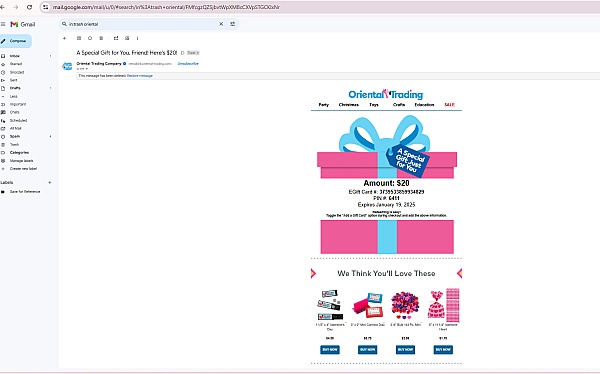Screen dimensions: 600x374
Task: Open the Inbox folder
Action: click(x=15, y=56)
